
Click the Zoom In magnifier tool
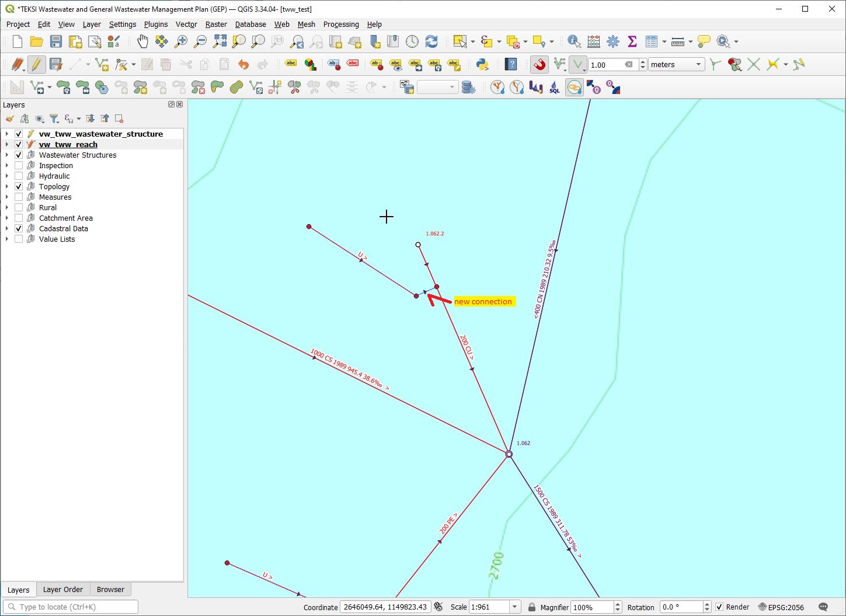181,41
